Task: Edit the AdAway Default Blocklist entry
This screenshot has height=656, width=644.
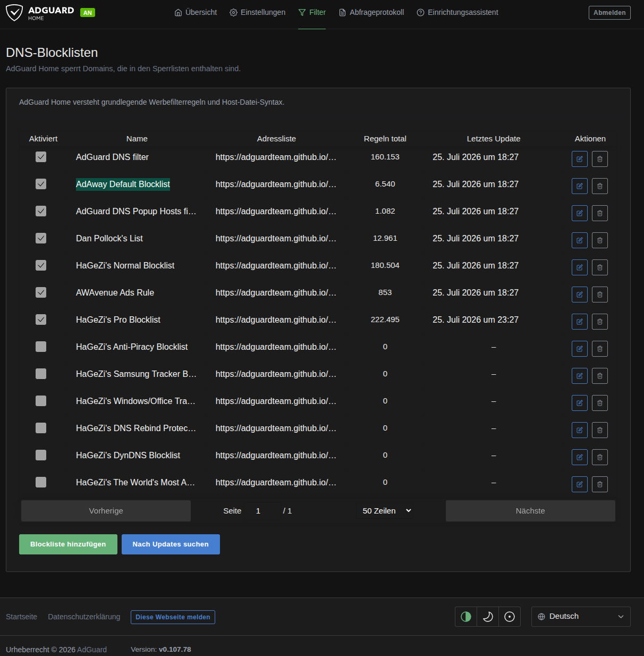Action: 580,186
